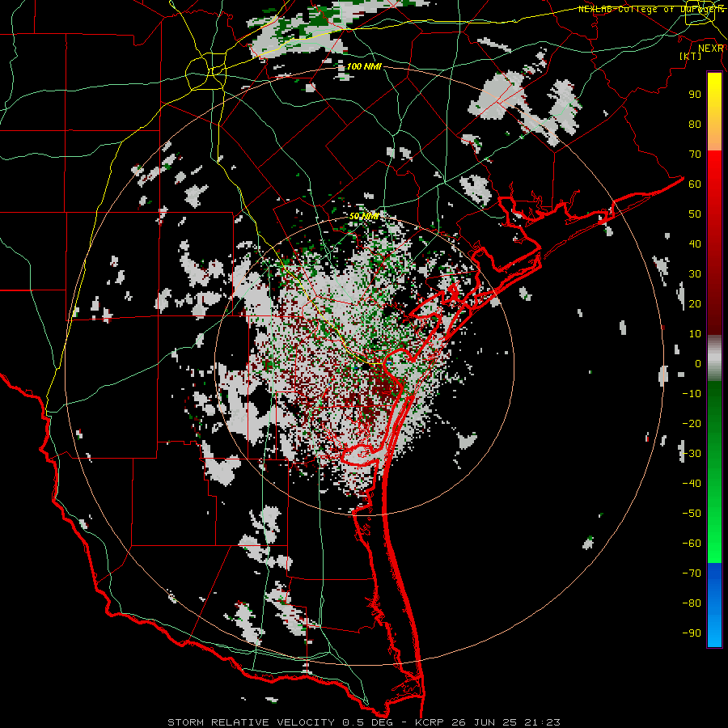The height and width of the screenshot is (728, 728).
Task: Click the 80 value on the color scale
Action: 695,124
